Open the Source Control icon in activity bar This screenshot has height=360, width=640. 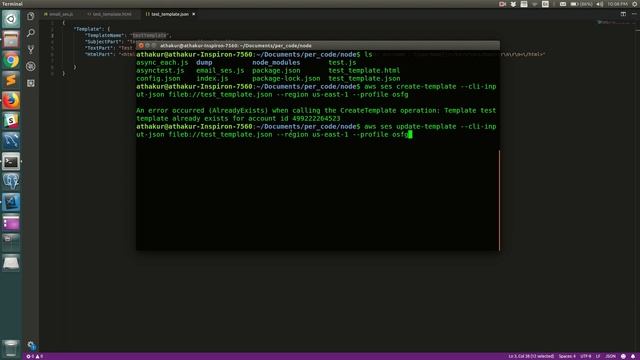click(x=31, y=50)
